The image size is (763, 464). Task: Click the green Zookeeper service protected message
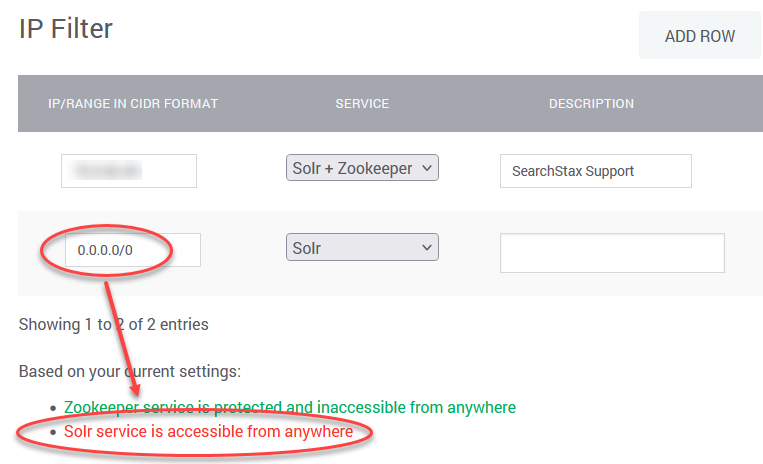tap(290, 407)
